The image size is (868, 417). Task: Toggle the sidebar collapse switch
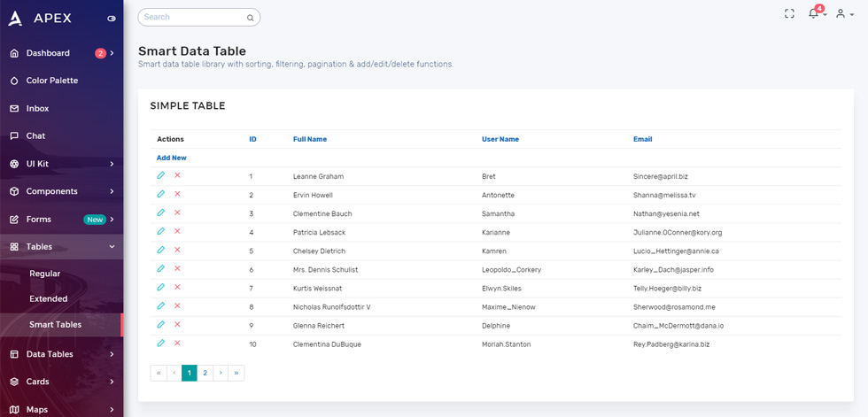point(112,19)
